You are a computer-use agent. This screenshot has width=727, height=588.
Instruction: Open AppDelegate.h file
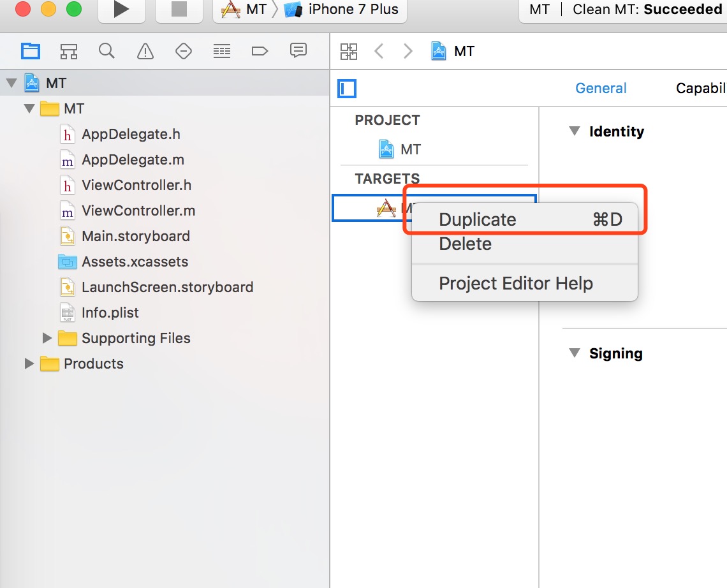[x=131, y=135]
